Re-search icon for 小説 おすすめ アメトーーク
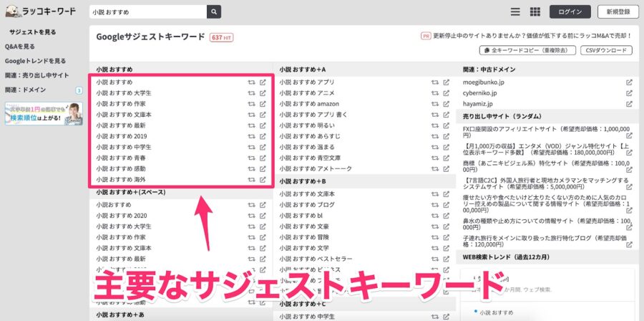Screen dimensions: 644x321 [435, 169]
